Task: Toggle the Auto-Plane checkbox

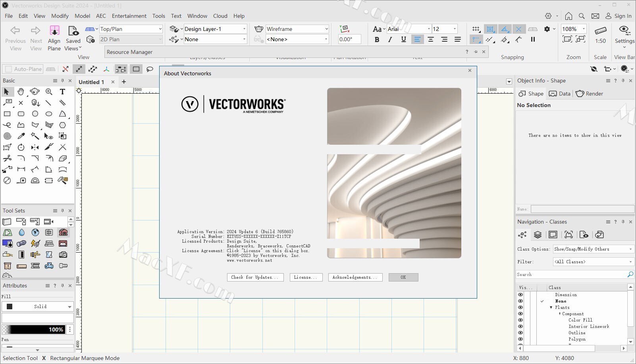Action: pyautogui.click(x=9, y=69)
